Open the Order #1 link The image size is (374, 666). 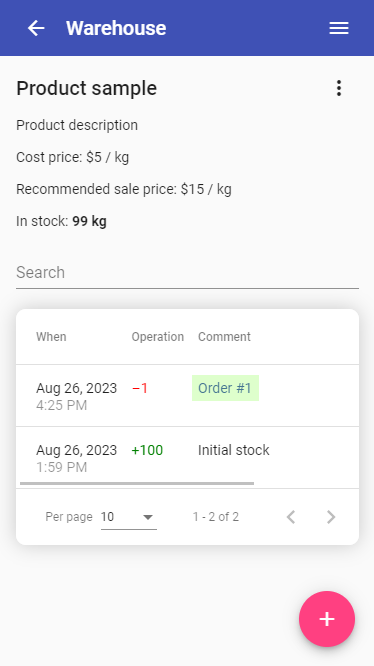tap(225, 388)
